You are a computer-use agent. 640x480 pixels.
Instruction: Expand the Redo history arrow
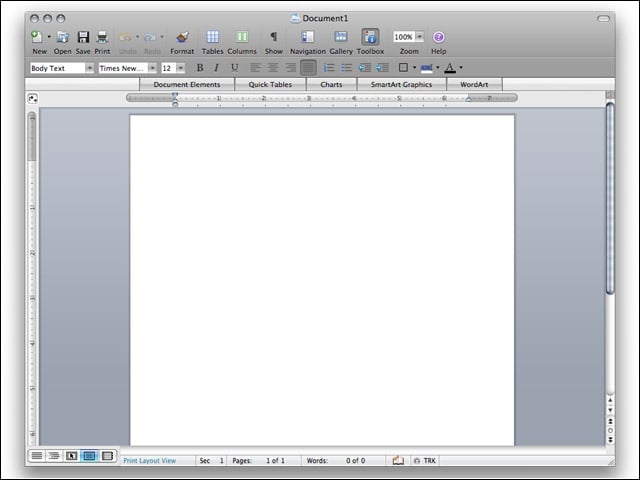pyautogui.click(x=162, y=37)
